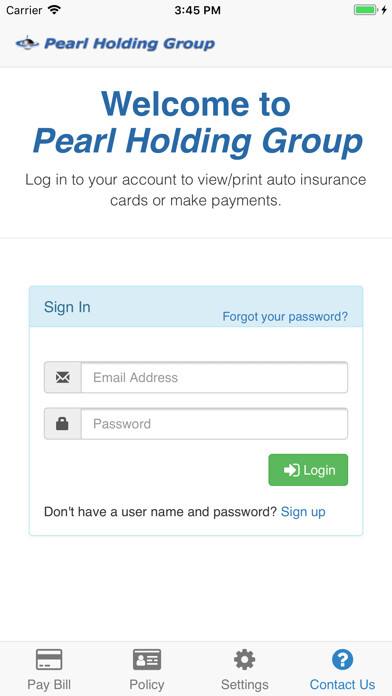
Task: Open the Forgot your password link
Action: coord(285,316)
